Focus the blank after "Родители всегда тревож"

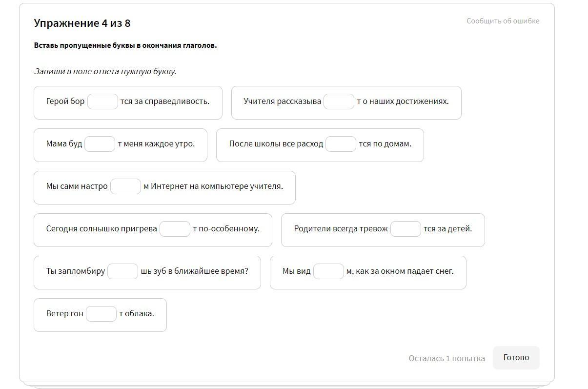pos(406,229)
